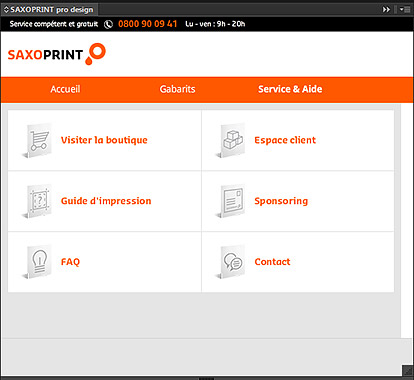Collapse panel with double arrow icon
414x380 pixels.
click(386, 10)
